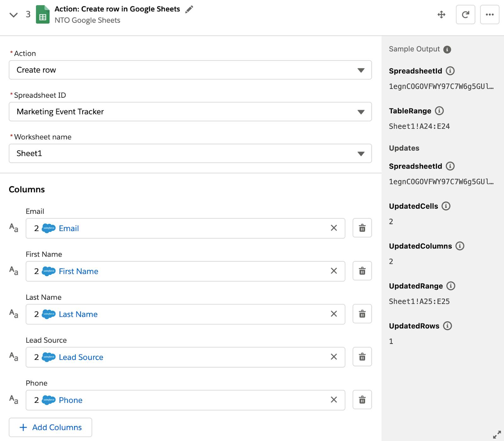This screenshot has width=504, height=441.
Task: Delete the Last Name column
Action: point(362,314)
